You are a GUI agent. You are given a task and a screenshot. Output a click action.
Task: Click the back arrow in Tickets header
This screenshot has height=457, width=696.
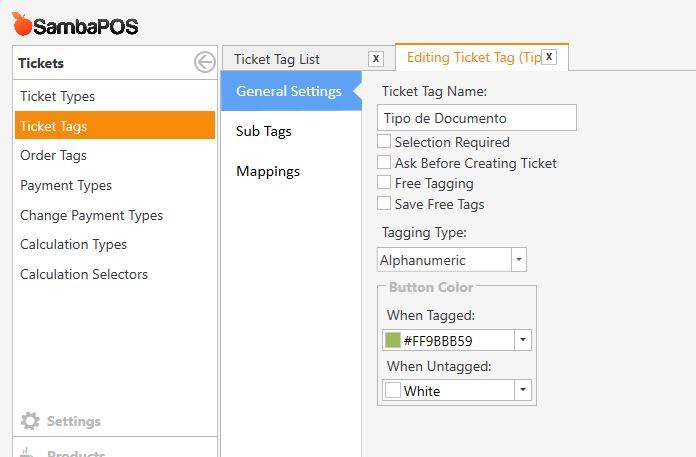coord(205,62)
